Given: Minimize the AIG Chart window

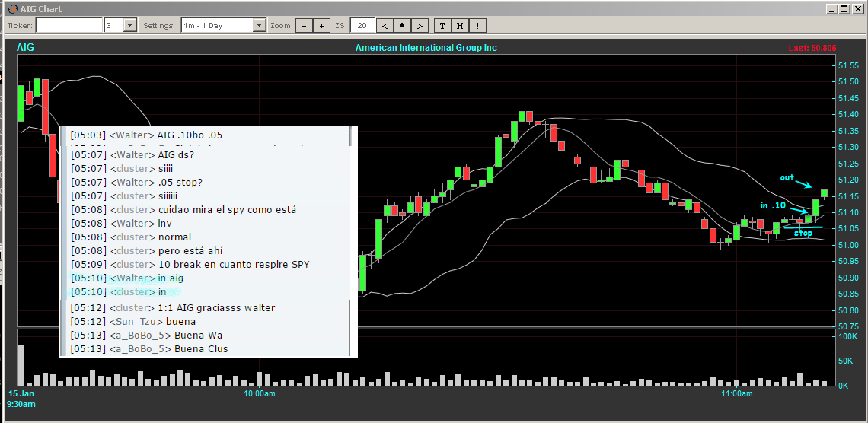Looking at the screenshot, I should pos(832,9).
